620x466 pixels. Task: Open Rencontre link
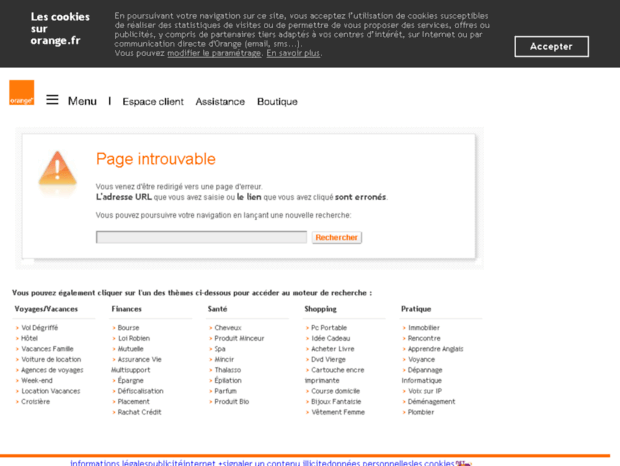424,338
